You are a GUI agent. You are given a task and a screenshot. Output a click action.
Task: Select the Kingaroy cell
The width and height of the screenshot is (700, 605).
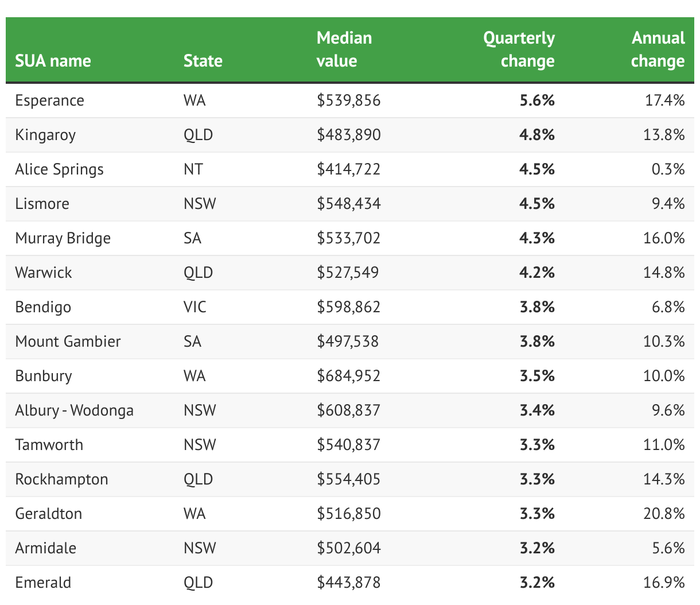pos(45,135)
